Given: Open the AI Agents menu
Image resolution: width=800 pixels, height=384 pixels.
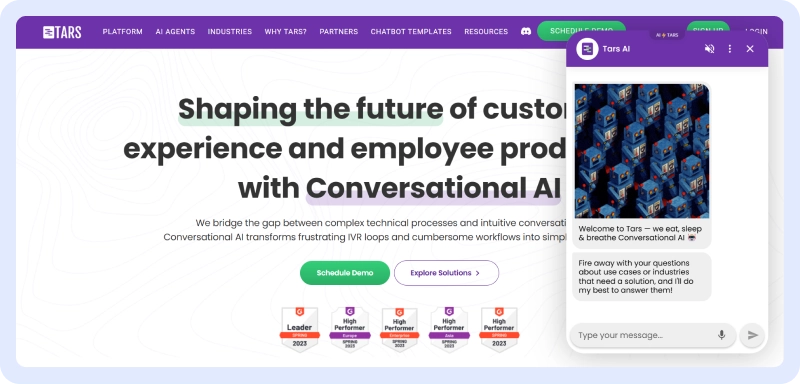Looking at the screenshot, I should pyautogui.click(x=175, y=32).
